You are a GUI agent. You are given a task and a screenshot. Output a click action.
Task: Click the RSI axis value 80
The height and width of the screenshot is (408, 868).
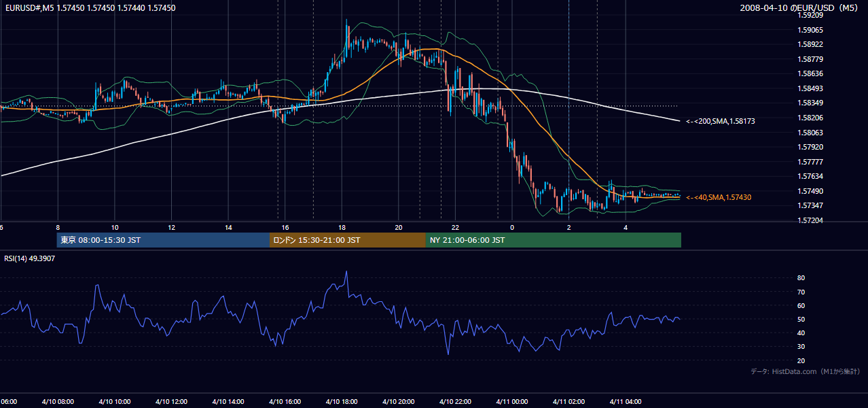coord(801,278)
